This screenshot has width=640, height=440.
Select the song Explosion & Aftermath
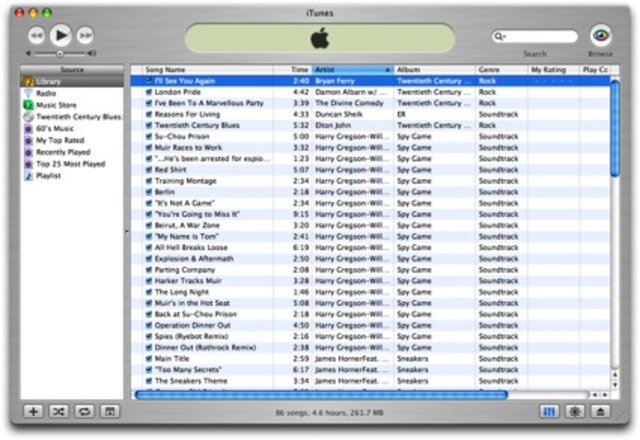[x=194, y=259]
